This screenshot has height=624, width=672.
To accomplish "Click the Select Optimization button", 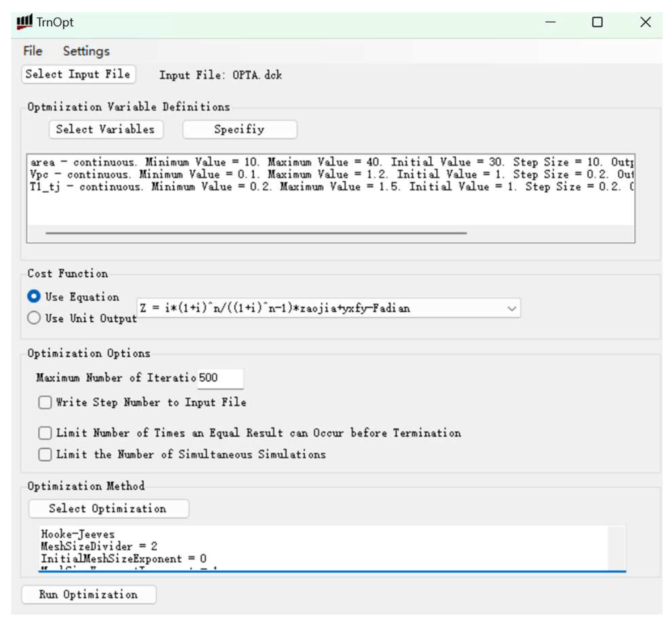I will (108, 508).
